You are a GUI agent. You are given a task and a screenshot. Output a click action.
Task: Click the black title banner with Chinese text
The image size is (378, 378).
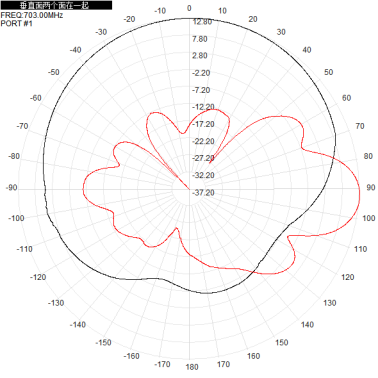tap(56, 5)
